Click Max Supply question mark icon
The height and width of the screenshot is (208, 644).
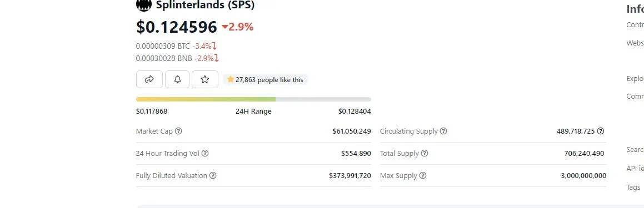pos(423,176)
